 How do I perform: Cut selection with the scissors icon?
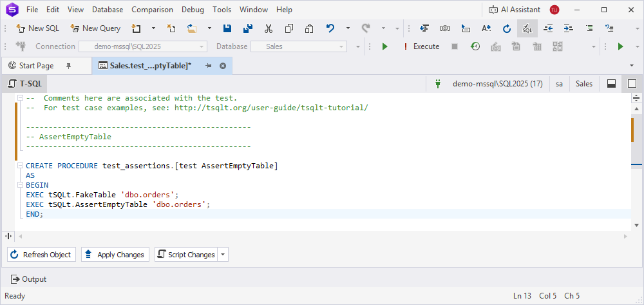[x=269, y=28]
